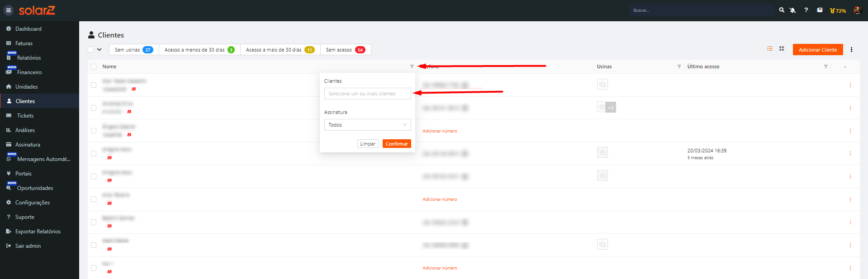Click the solarZ logo
The width and height of the screenshot is (868, 279).
[37, 10]
